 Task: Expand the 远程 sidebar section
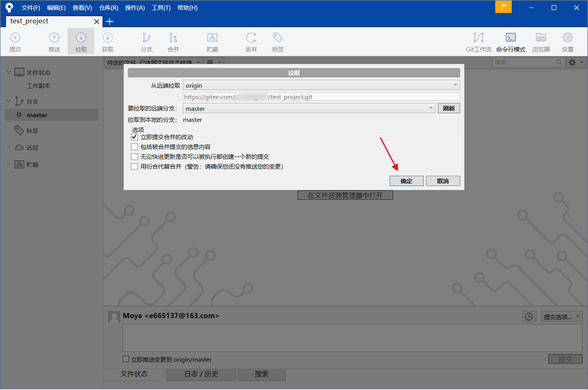(x=9, y=147)
